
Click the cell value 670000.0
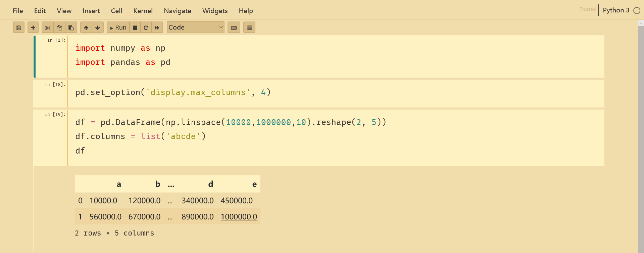tap(145, 217)
